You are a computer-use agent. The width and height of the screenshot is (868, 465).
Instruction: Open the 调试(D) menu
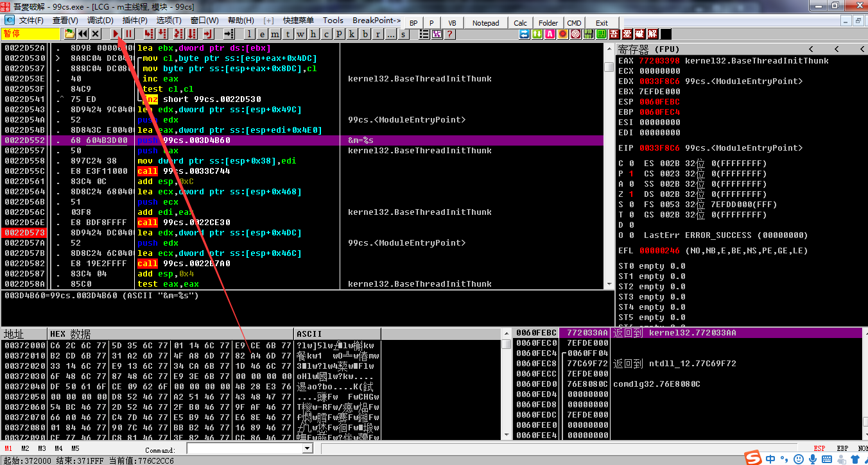[100, 21]
